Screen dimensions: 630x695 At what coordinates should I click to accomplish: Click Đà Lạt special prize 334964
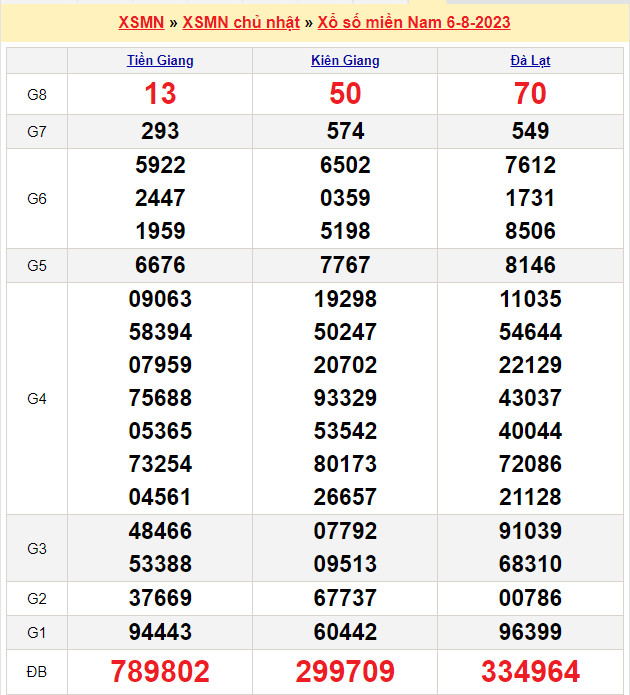[x=530, y=671]
